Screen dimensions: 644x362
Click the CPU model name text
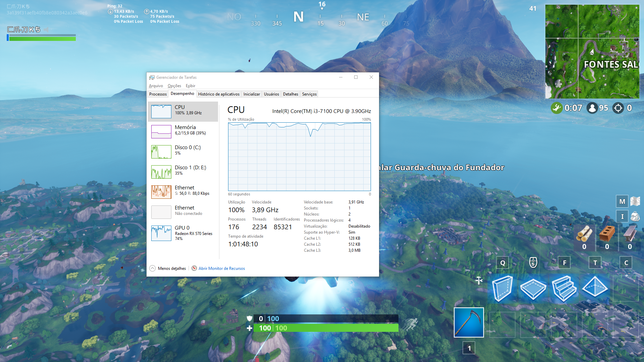point(321,111)
